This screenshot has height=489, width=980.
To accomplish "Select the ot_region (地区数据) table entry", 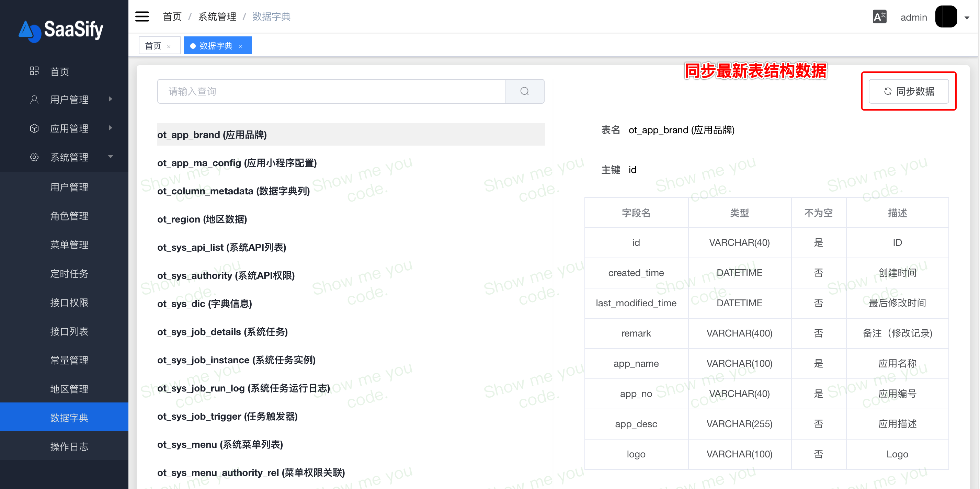I will pyautogui.click(x=202, y=219).
